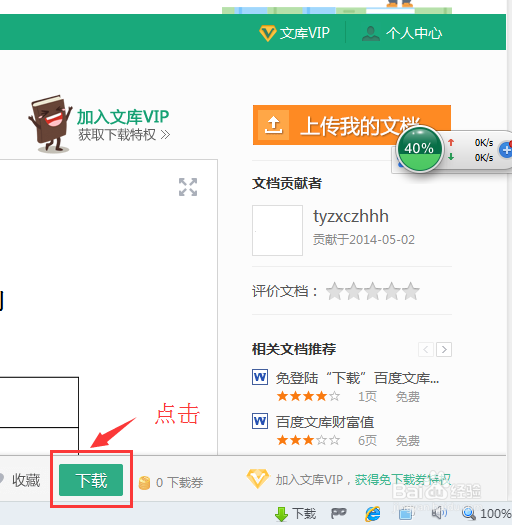Click the date text 贡献于2014-05-02
The width and height of the screenshot is (512, 525).
tap(364, 240)
